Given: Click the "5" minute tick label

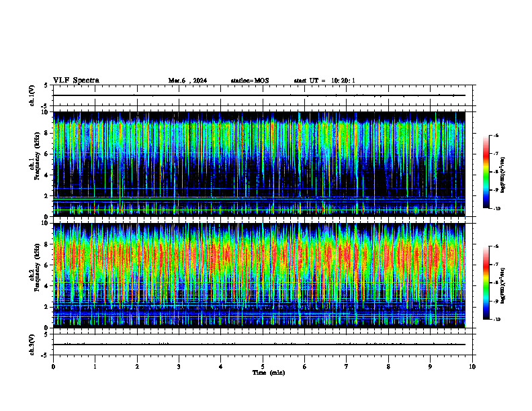Looking at the screenshot, I should point(263,367).
